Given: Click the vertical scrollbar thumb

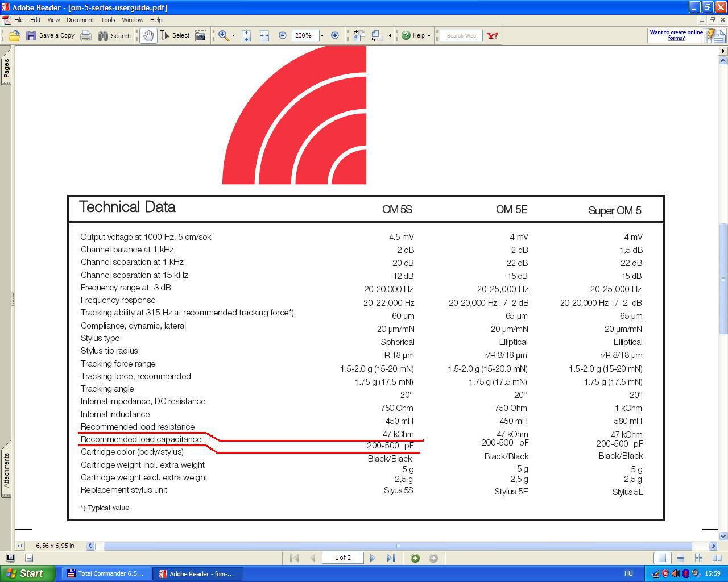Looking at the screenshot, I should (x=723, y=278).
